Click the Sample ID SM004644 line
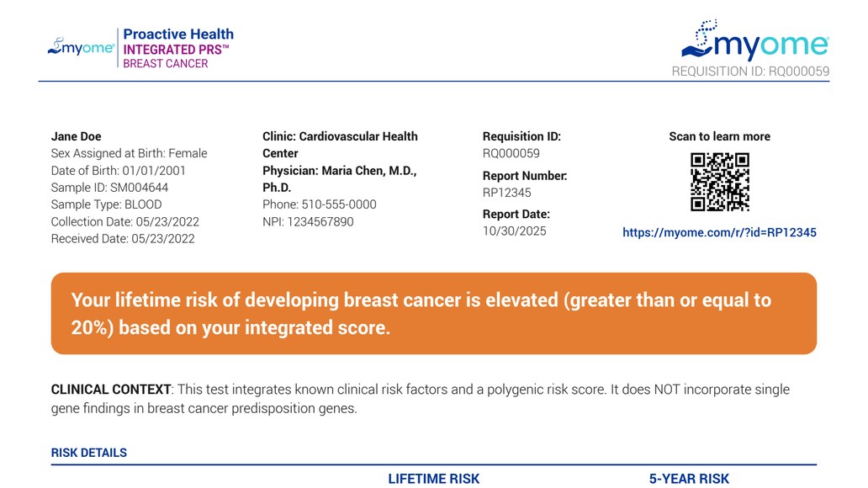Viewport: 868px width, 488px height. 109,188
